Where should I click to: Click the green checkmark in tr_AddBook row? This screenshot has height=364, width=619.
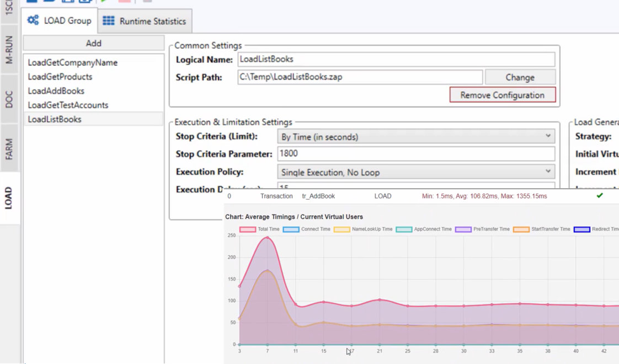tap(600, 196)
